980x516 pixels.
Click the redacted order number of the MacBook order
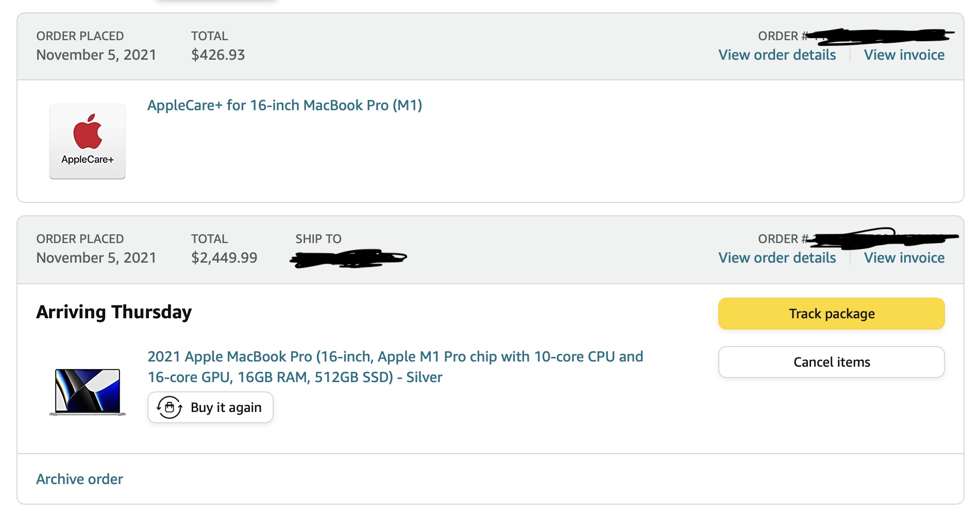(882, 238)
